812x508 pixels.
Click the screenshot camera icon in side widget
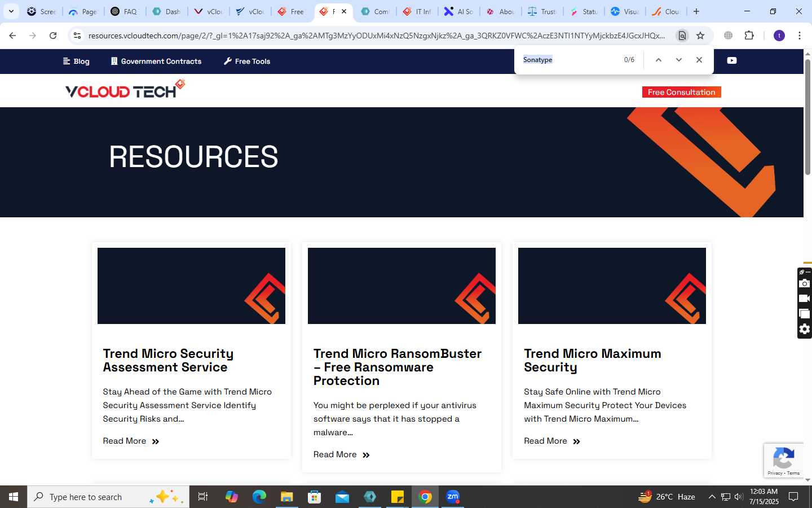tap(805, 283)
